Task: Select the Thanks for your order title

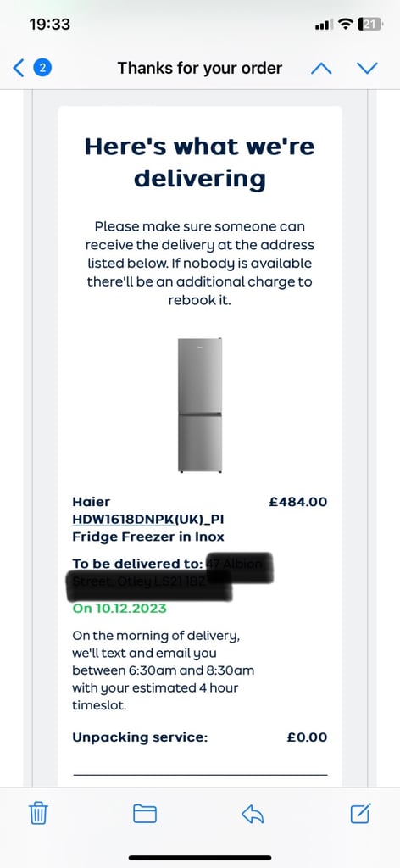Action: point(200,68)
